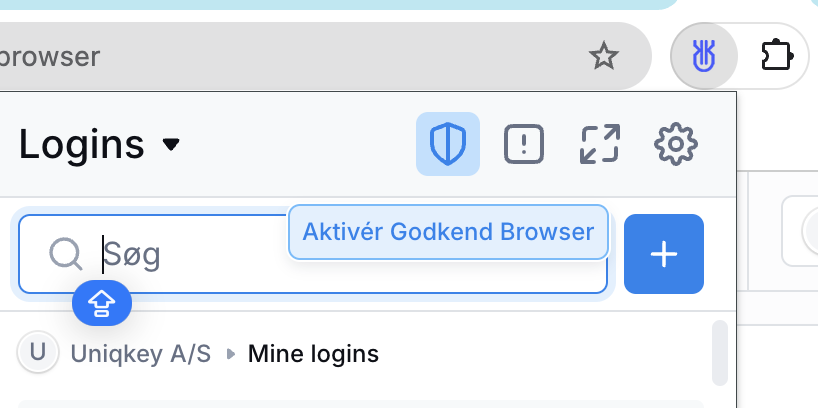Open settings via the gear icon

(x=676, y=144)
